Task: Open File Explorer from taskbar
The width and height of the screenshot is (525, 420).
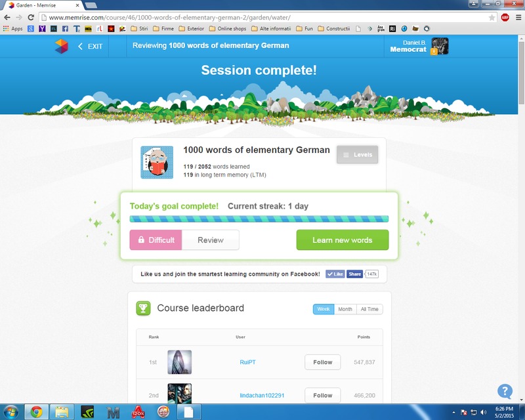Action: [62, 412]
